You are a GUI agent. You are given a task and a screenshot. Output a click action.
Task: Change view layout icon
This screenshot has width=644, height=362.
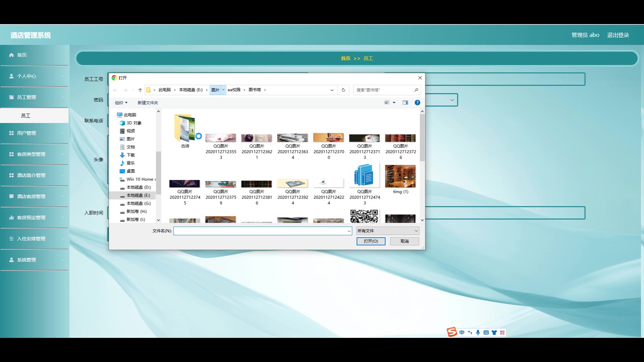click(387, 103)
